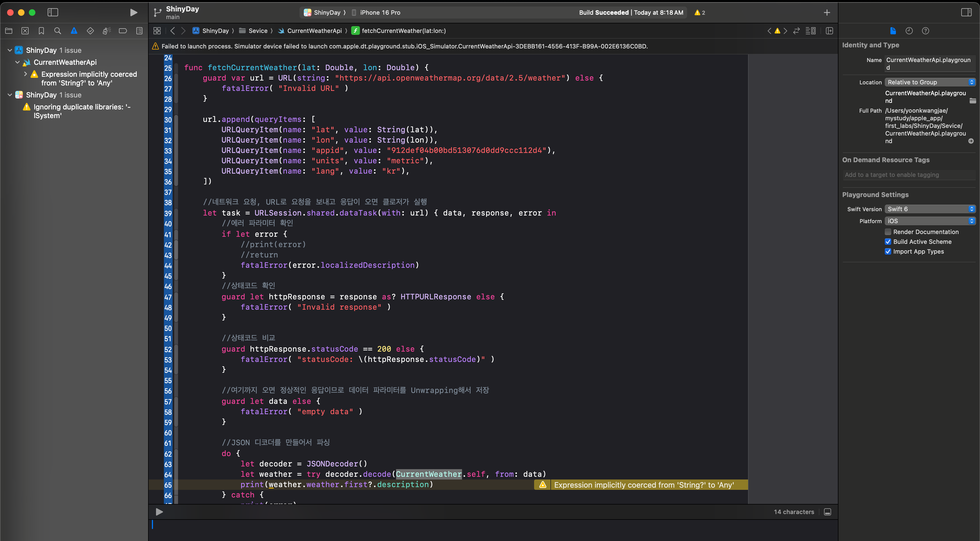Open the Project navigator folder icon
The width and height of the screenshot is (980, 541).
coord(9,31)
